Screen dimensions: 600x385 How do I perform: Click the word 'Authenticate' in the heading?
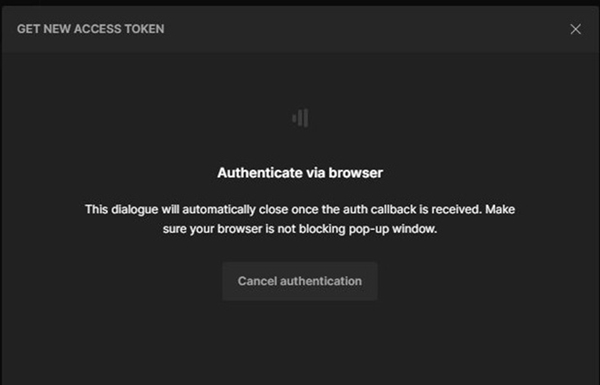tap(260, 173)
